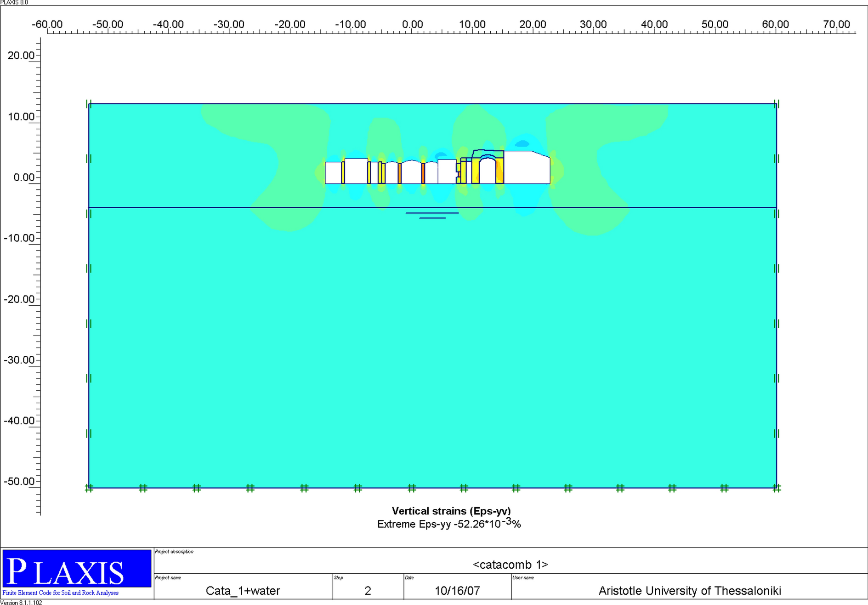Viewport: 868px width, 605px height.
Task: Click the '-10.00' vertical ruler label
Action: coord(19,238)
